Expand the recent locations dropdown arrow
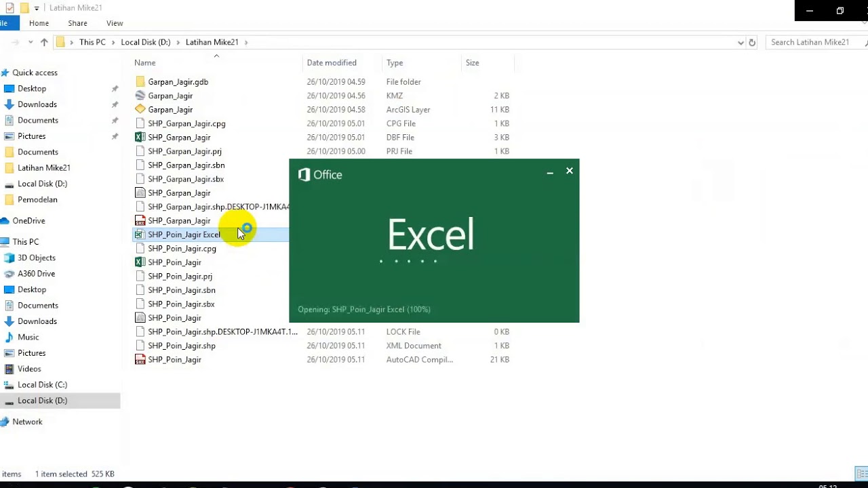 point(31,42)
